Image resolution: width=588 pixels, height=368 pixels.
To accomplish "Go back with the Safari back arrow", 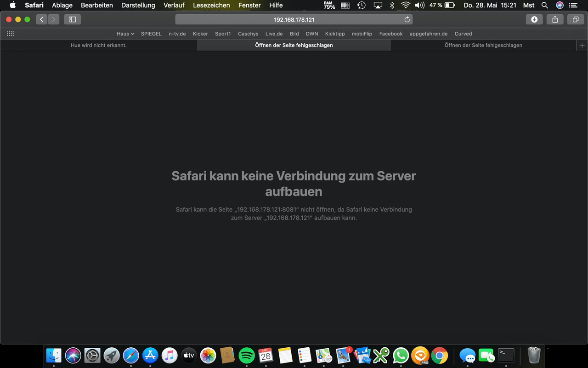I will pyautogui.click(x=42, y=19).
